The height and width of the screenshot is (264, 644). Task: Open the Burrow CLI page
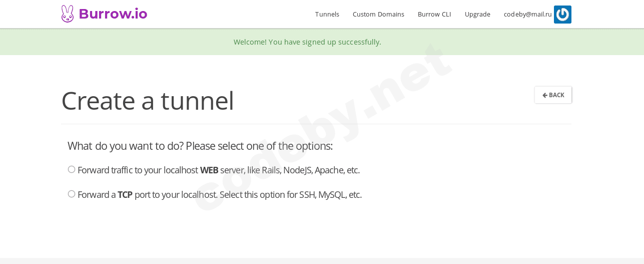[x=434, y=14]
